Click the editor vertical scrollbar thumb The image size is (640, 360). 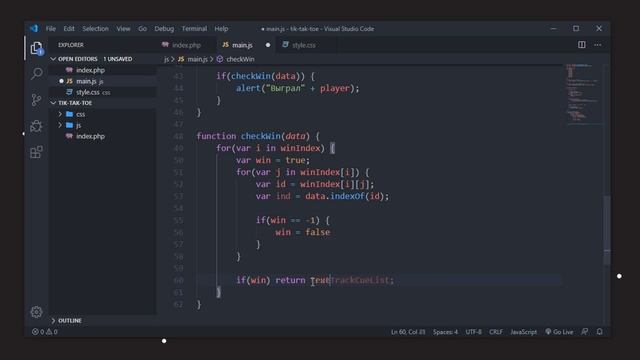click(607, 231)
